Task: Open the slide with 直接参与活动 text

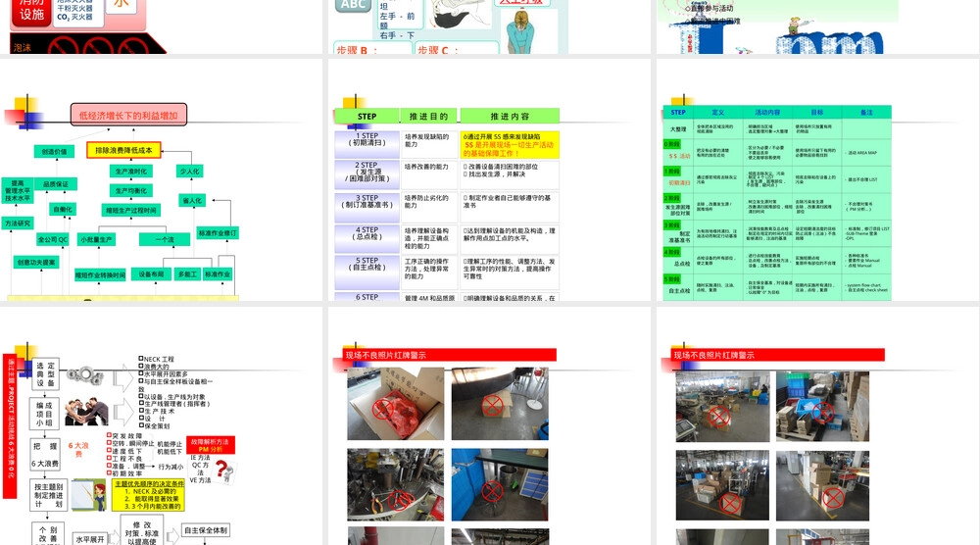Action: 818,26
